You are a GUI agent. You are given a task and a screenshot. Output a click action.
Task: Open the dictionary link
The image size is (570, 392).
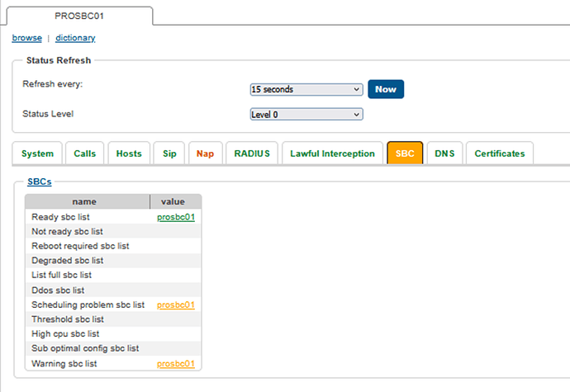tap(75, 38)
